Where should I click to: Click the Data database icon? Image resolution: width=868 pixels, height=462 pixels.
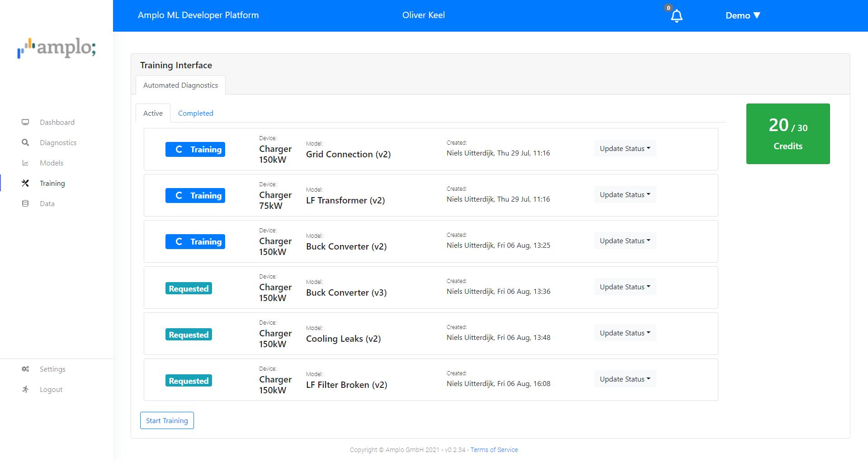25,203
